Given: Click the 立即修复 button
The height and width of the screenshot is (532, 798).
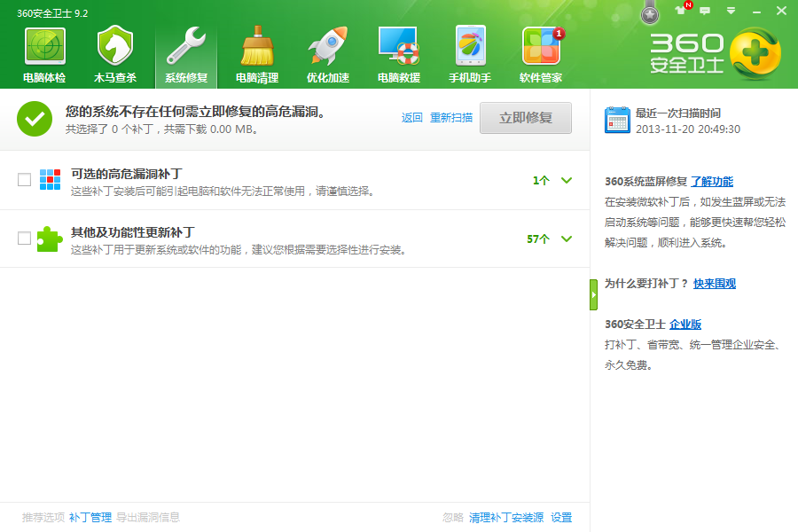Looking at the screenshot, I should (x=526, y=118).
